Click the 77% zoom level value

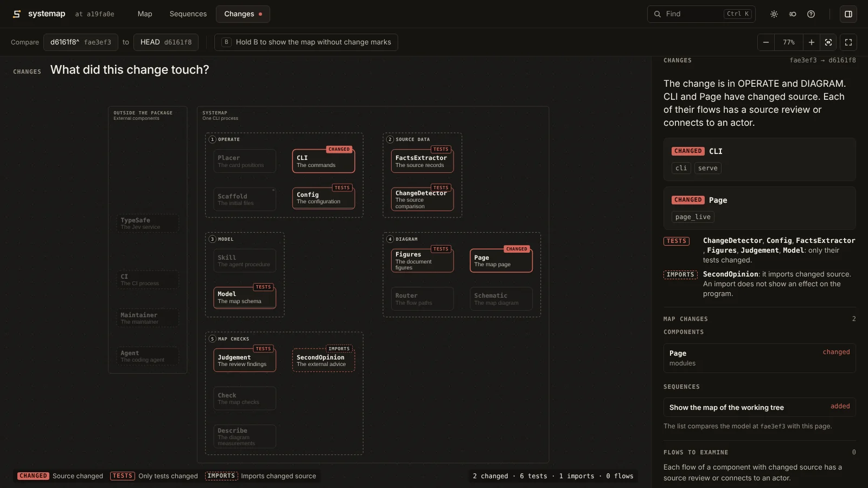click(789, 42)
